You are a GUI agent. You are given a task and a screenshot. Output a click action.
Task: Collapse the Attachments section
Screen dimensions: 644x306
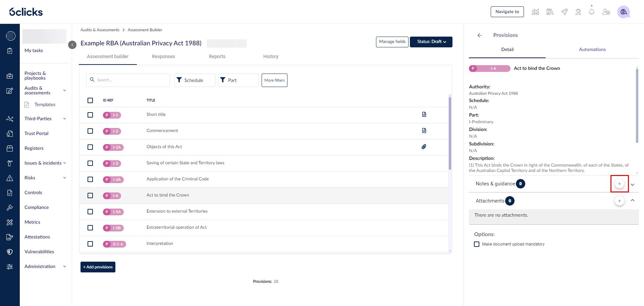(633, 200)
